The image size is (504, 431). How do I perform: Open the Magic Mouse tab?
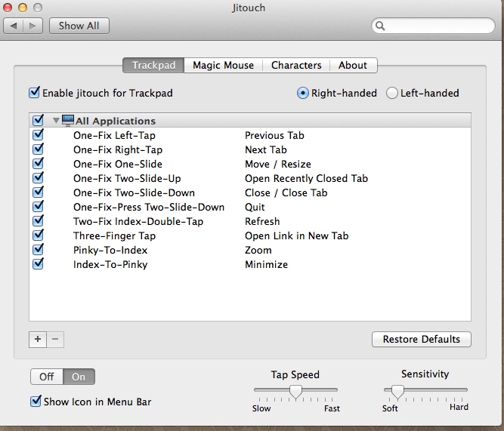point(223,65)
